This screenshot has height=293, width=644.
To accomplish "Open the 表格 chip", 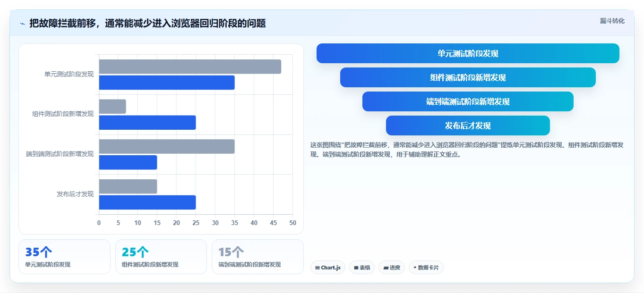I will [362, 268].
